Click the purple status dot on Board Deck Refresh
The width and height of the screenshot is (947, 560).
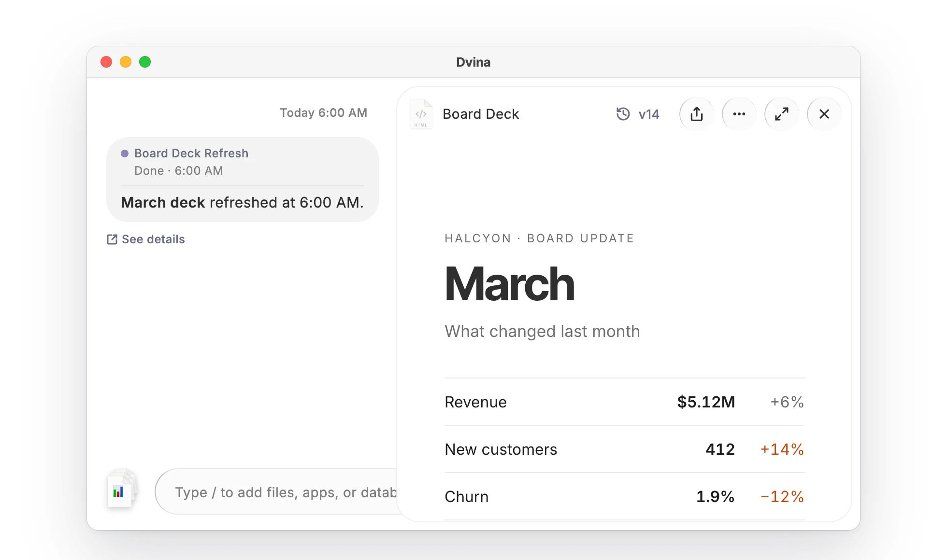[x=125, y=154]
